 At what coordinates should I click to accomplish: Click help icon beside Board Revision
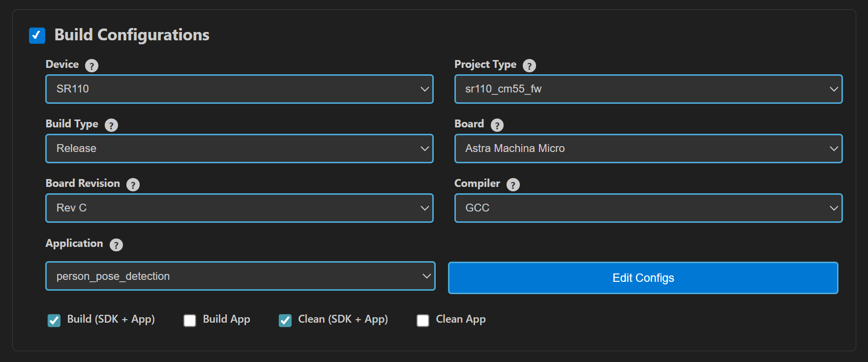point(133,184)
